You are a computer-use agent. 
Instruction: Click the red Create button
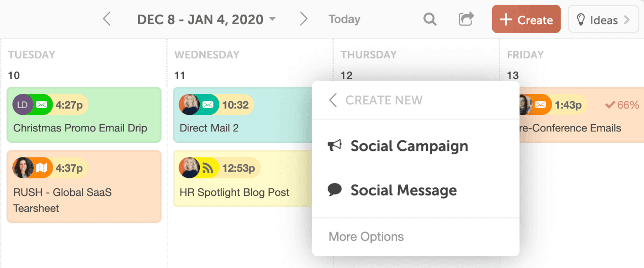526,19
